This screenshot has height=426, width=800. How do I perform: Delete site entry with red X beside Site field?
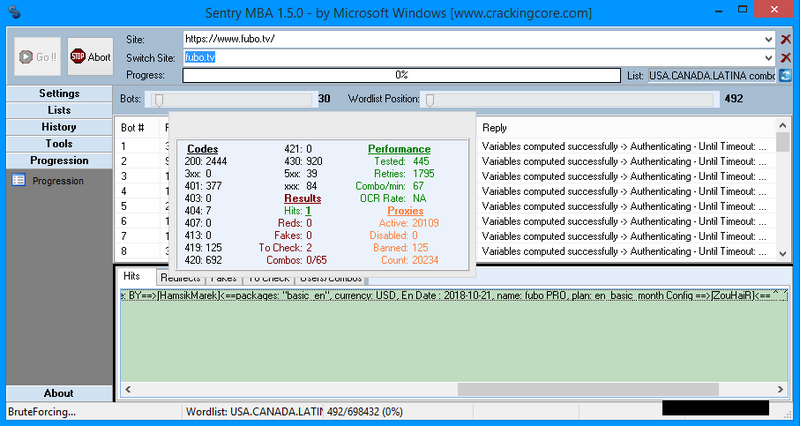click(786, 39)
